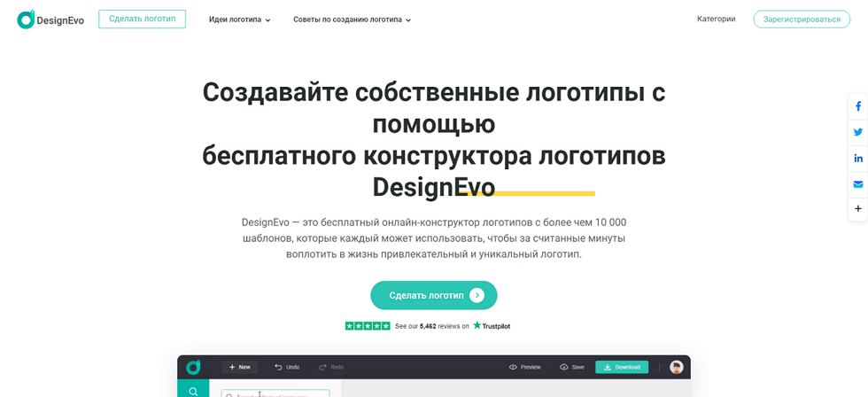This screenshot has width=868, height=397.
Task: Click the user avatar in editor preview
Action: click(x=676, y=367)
